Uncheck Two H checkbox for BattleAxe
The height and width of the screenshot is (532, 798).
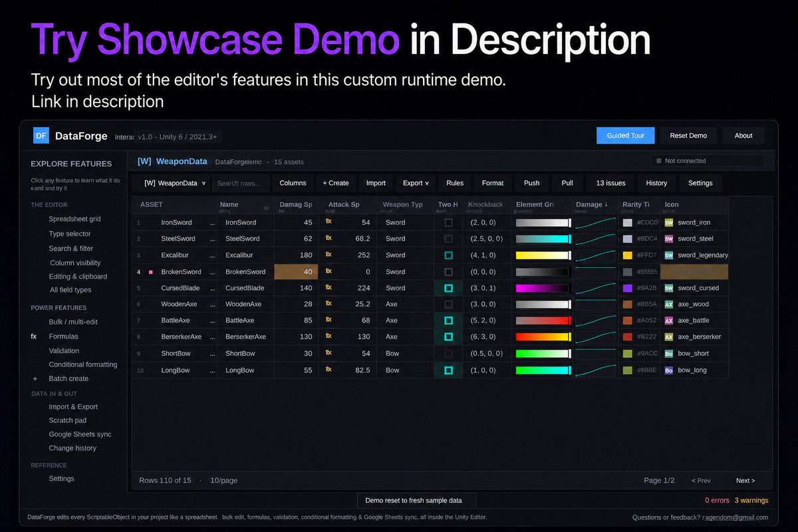click(448, 321)
